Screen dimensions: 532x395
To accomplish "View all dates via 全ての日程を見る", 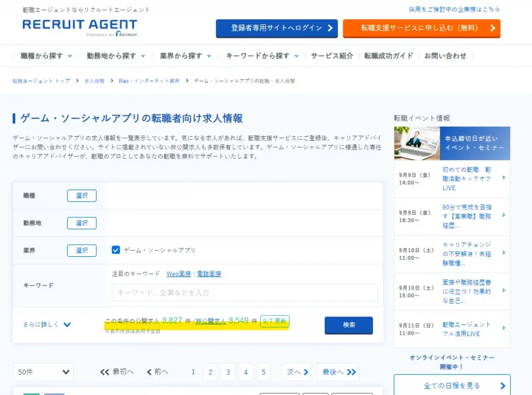I will coord(452,386).
